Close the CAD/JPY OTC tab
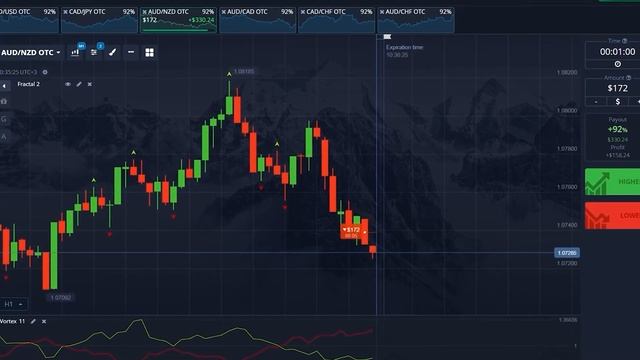 pyautogui.click(x=65, y=12)
